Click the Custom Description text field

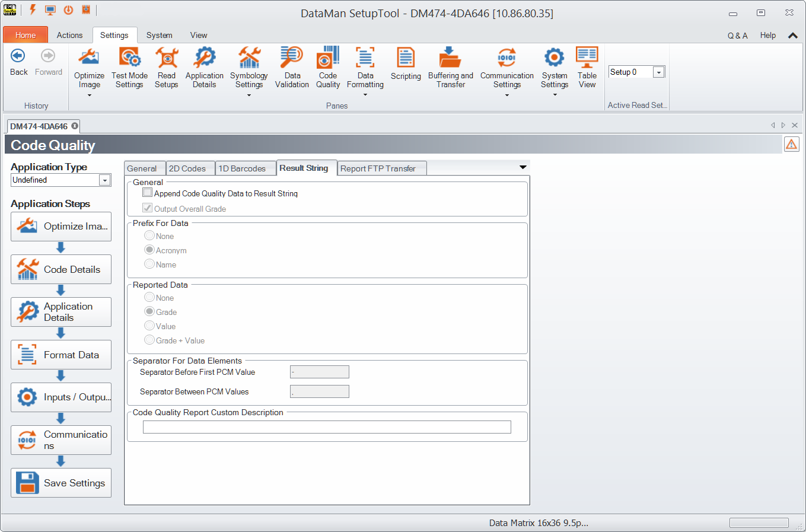(327, 427)
